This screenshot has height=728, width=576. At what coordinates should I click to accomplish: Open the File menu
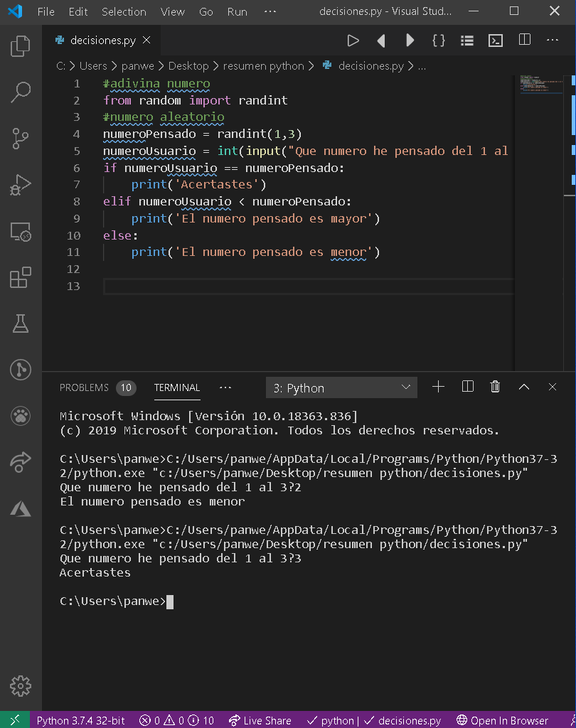(46, 11)
